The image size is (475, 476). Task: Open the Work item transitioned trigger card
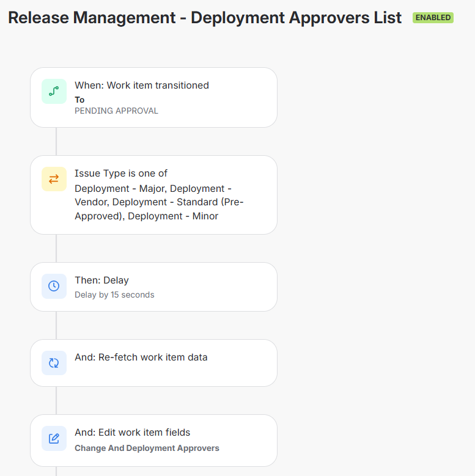pyautogui.click(x=153, y=97)
